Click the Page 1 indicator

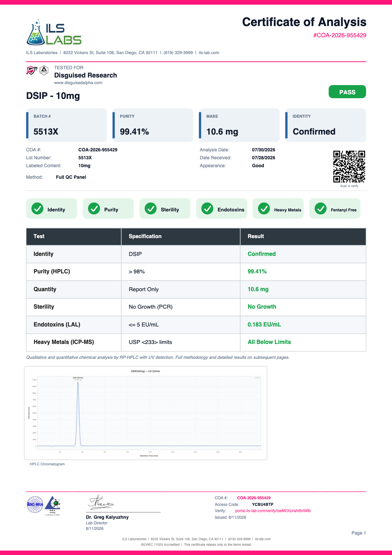coord(359,533)
